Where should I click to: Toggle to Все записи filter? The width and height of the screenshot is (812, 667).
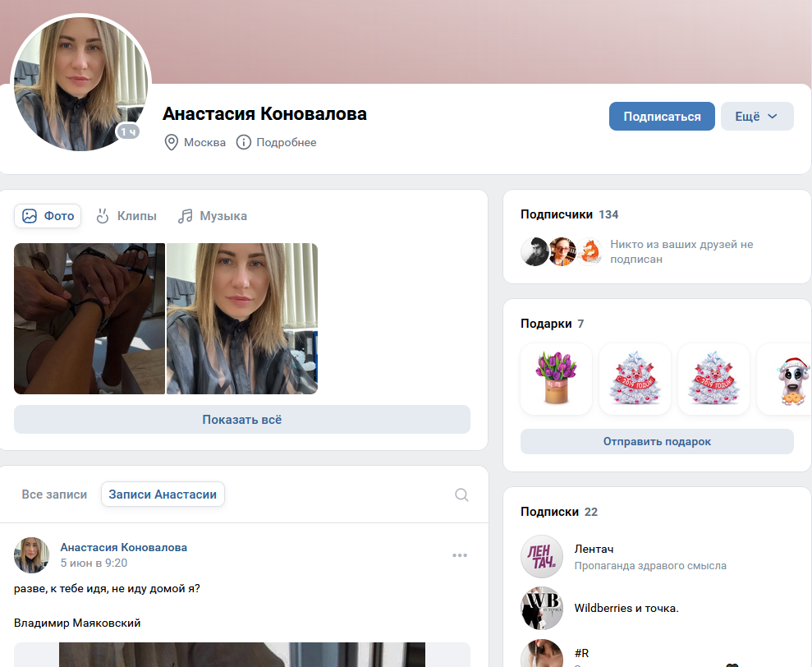pos(54,494)
